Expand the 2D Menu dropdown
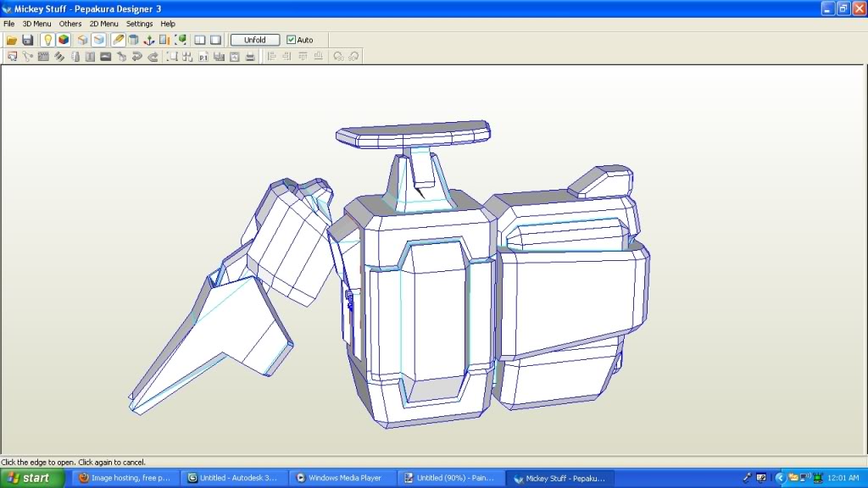 pos(104,24)
